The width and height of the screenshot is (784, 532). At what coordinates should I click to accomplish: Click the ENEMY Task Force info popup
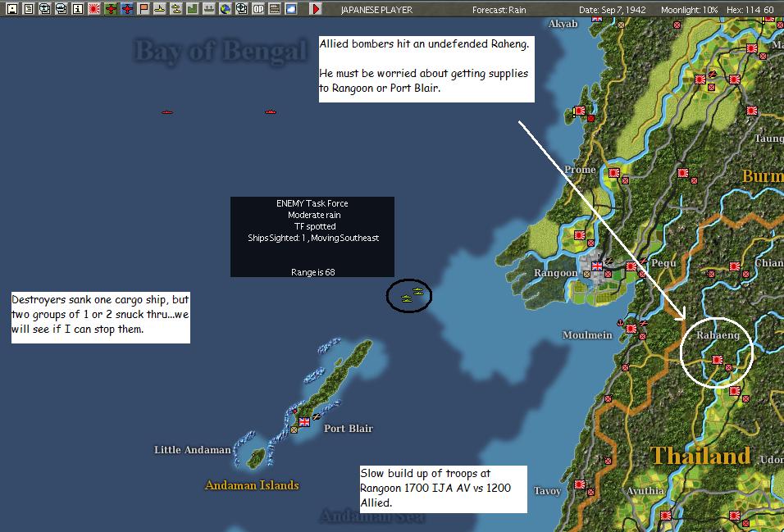312,237
